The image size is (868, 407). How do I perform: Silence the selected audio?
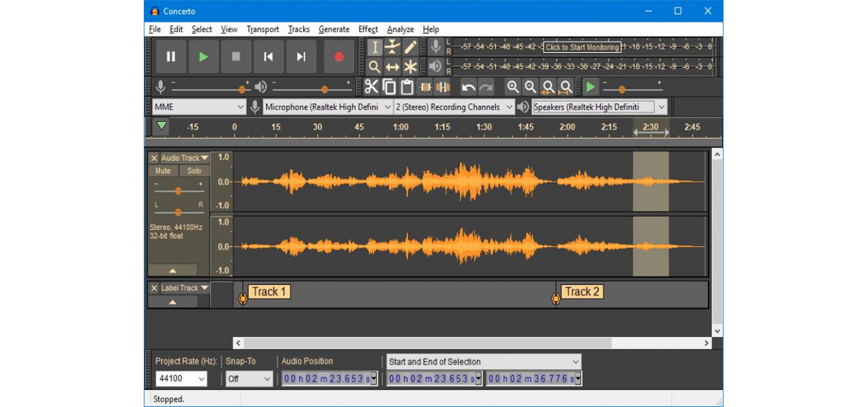coord(443,87)
